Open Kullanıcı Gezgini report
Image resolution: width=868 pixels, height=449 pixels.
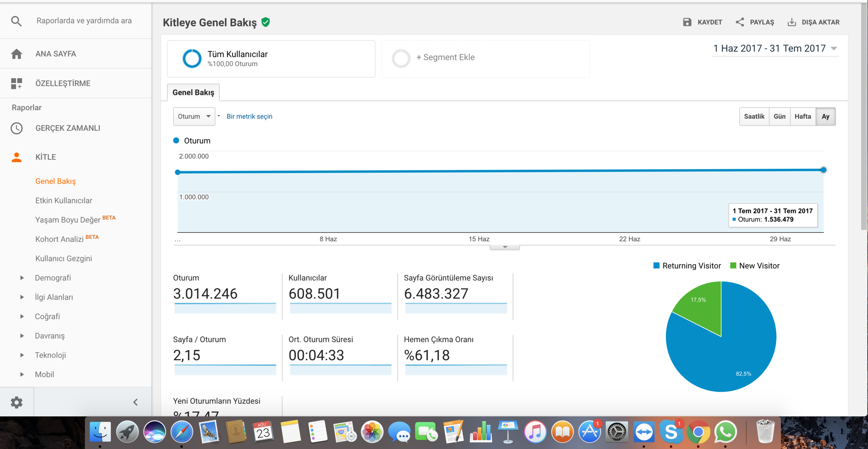[64, 259]
